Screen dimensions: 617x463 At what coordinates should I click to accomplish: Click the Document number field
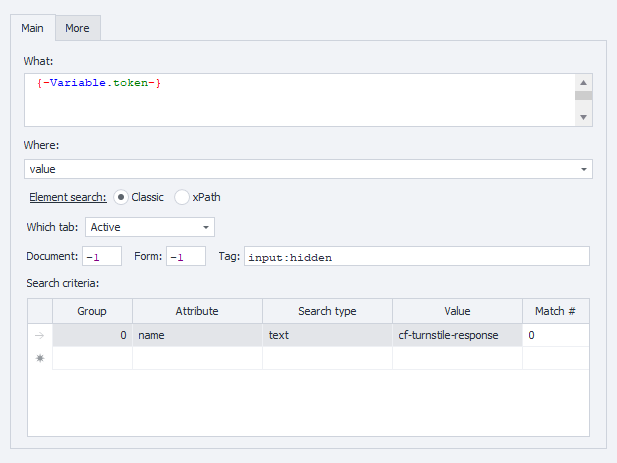[x=102, y=257]
